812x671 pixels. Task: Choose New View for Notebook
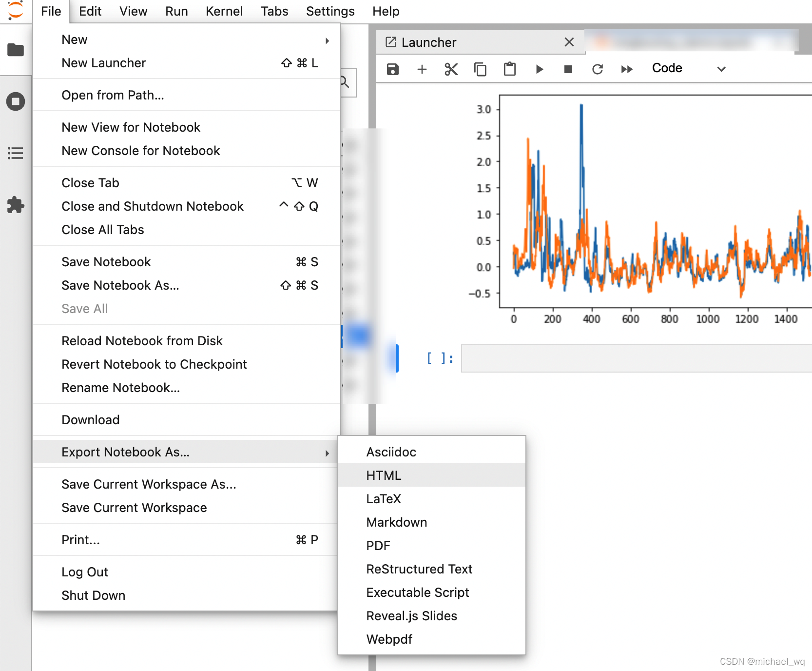pyautogui.click(x=186, y=127)
